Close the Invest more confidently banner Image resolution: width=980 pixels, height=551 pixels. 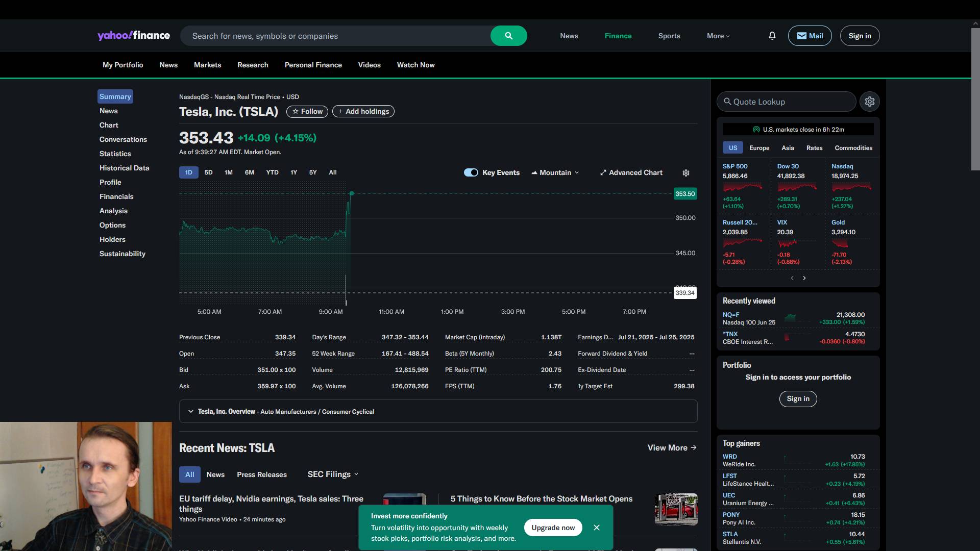pyautogui.click(x=597, y=528)
